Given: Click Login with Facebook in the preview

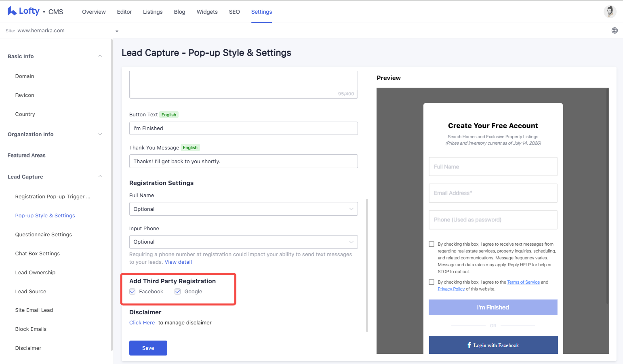Looking at the screenshot, I should 493,345.
